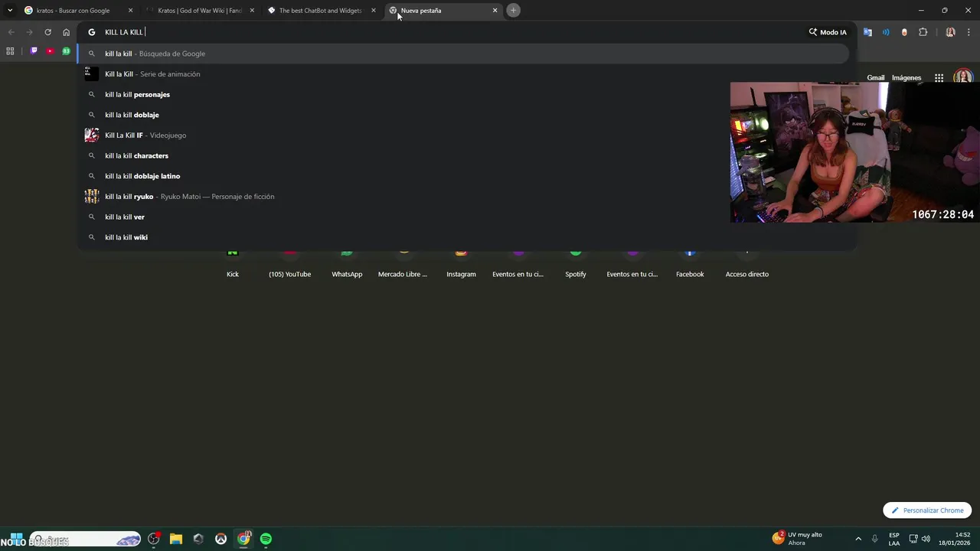Select suggestion 'kill la kill ver'
The image size is (980, 551).
[x=462, y=217]
